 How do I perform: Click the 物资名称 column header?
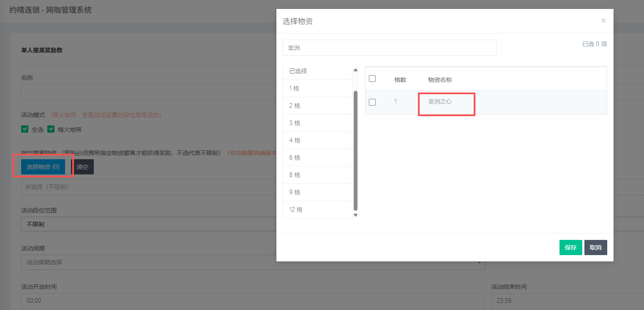click(440, 80)
